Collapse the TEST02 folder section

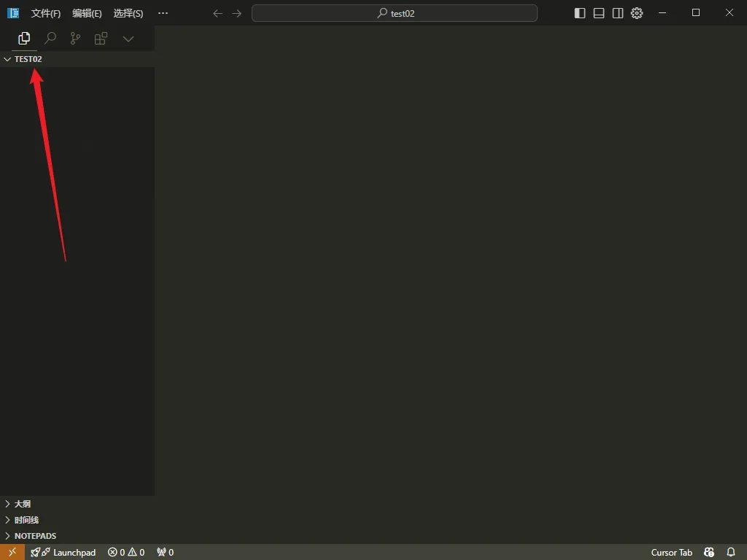click(28, 59)
